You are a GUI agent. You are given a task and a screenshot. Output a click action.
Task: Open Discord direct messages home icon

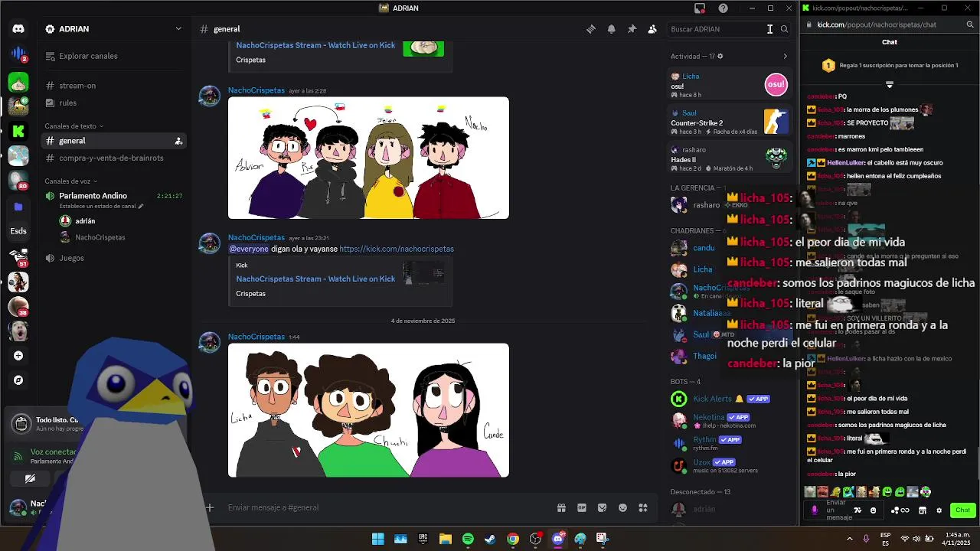(x=18, y=29)
